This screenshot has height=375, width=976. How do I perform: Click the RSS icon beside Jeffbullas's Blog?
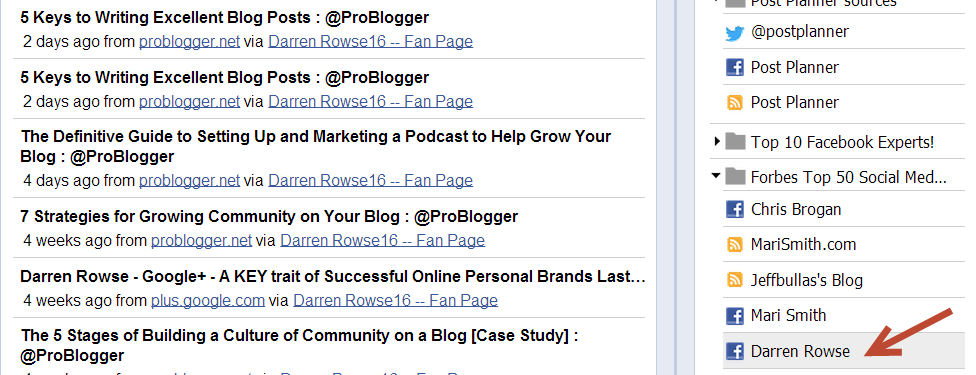click(735, 280)
